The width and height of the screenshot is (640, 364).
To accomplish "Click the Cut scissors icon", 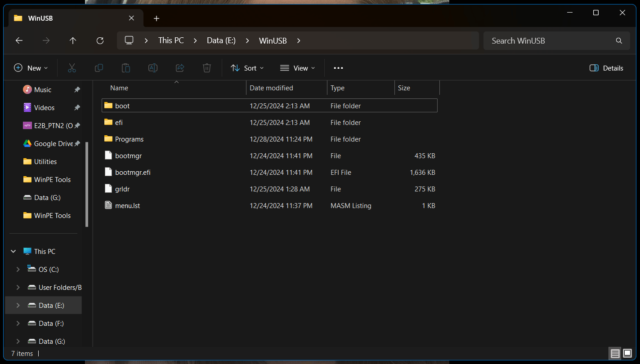I will coord(72,68).
